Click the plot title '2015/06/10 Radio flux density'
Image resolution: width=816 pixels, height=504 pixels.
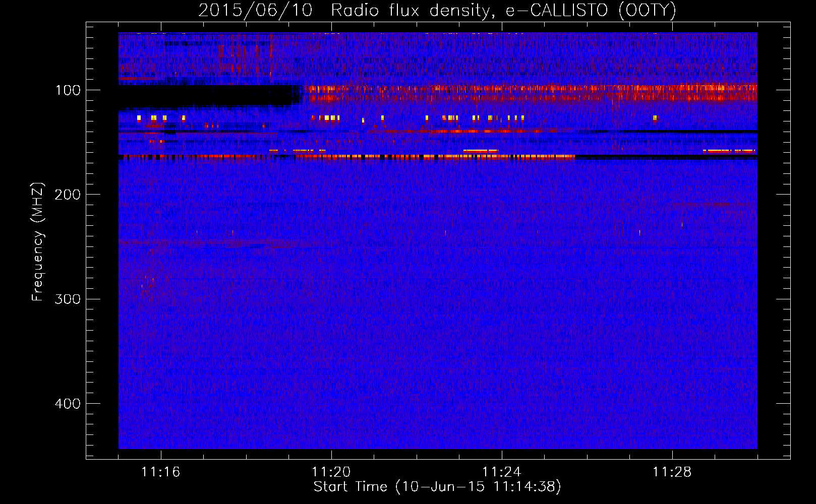point(437,11)
